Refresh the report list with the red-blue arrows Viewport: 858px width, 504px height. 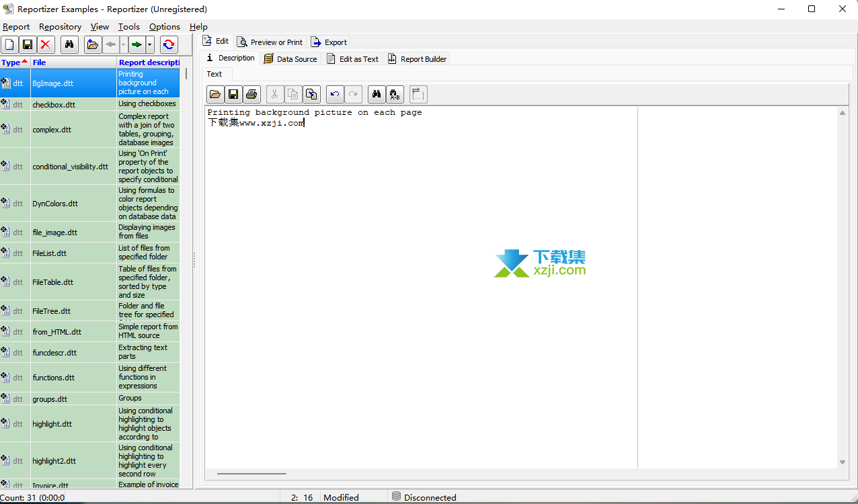[169, 45]
